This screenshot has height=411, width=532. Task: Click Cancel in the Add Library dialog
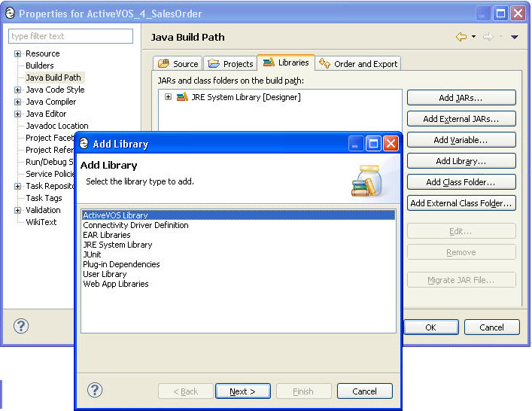pos(365,391)
